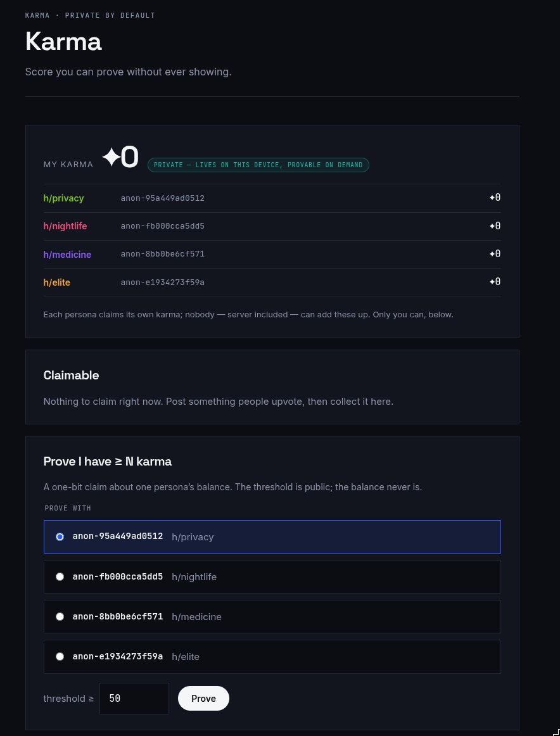Click the private on-device badge pill
The height and width of the screenshot is (736, 560).
pos(258,165)
